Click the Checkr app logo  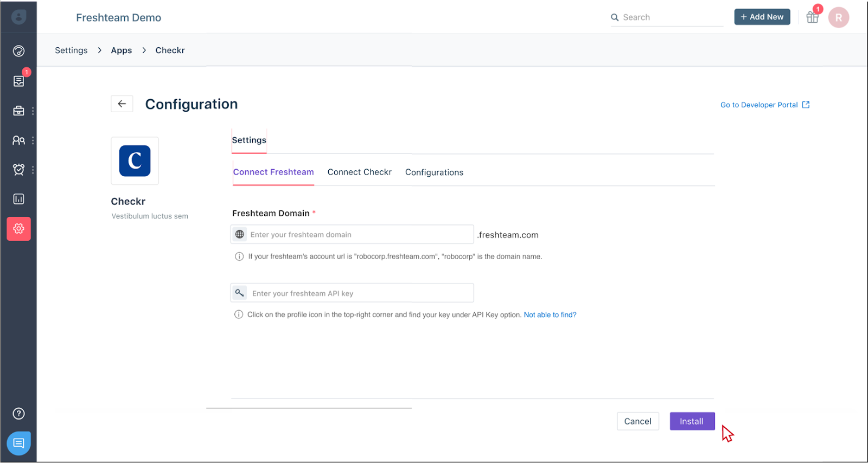pos(135,160)
